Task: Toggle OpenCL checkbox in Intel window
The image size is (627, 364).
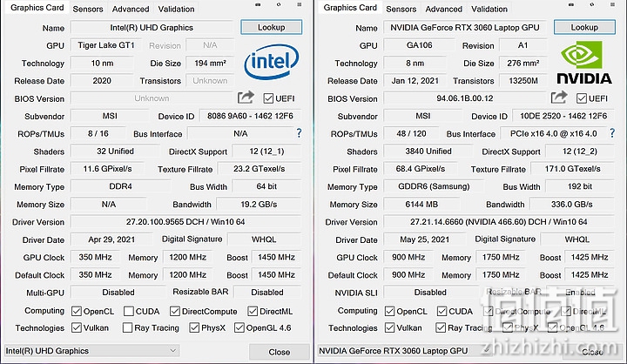Action: click(x=77, y=311)
